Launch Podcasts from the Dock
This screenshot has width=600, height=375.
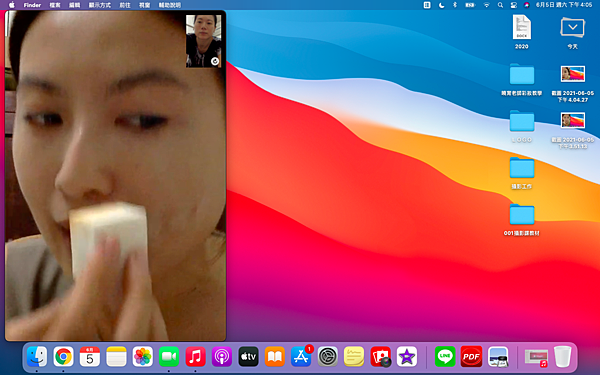point(222,357)
